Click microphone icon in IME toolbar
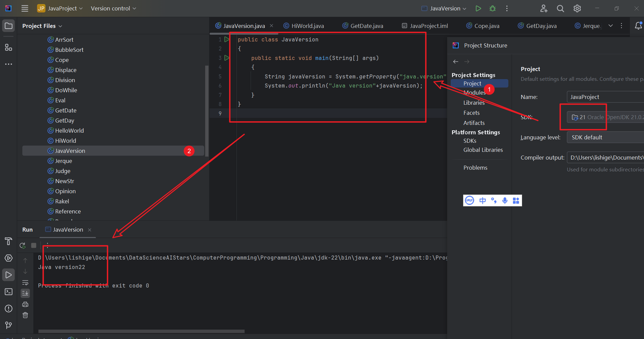644x339 pixels. (x=505, y=200)
